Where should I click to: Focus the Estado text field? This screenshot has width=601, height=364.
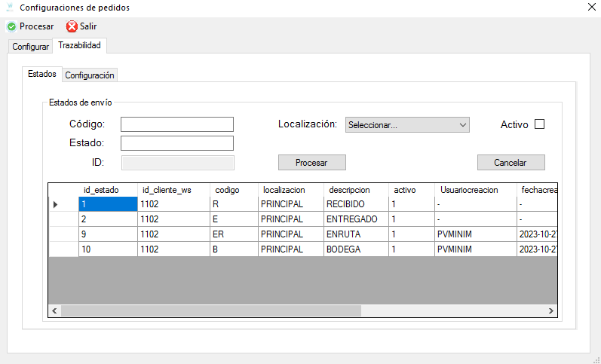point(177,143)
